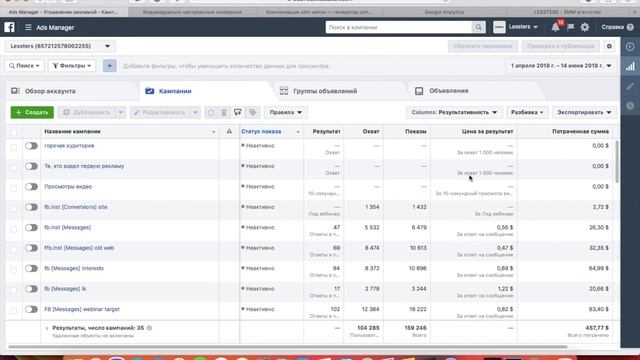640x360 pixels.
Task: Collapse the right side panel arrow
Action: pyautogui.click(x=630, y=47)
